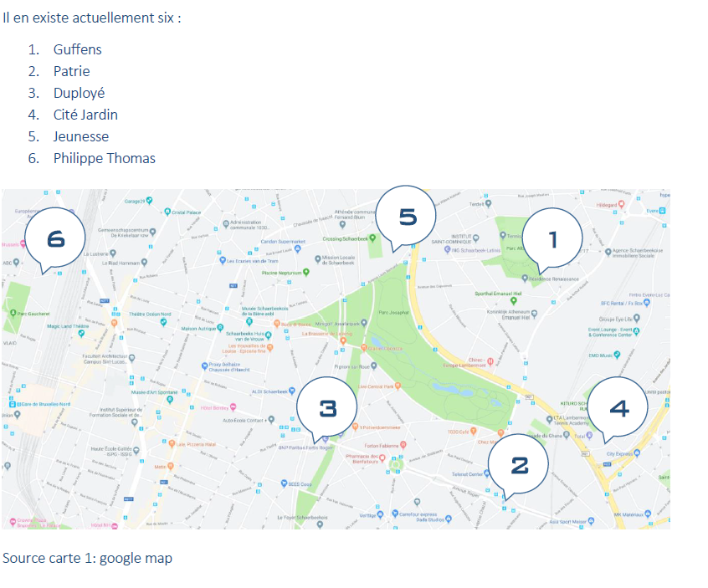Click the Source carte 1 caption text
This screenshot has height=588, width=708.
coord(87,557)
